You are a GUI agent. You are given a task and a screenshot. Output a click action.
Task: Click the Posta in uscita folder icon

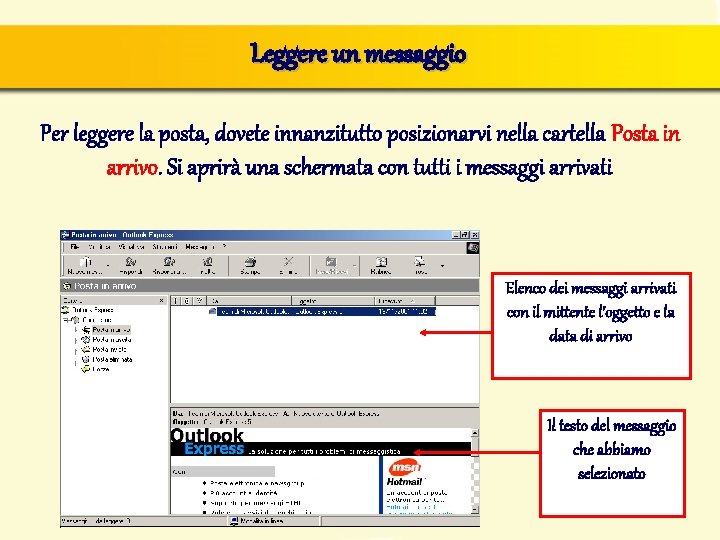click(x=86, y=340)
